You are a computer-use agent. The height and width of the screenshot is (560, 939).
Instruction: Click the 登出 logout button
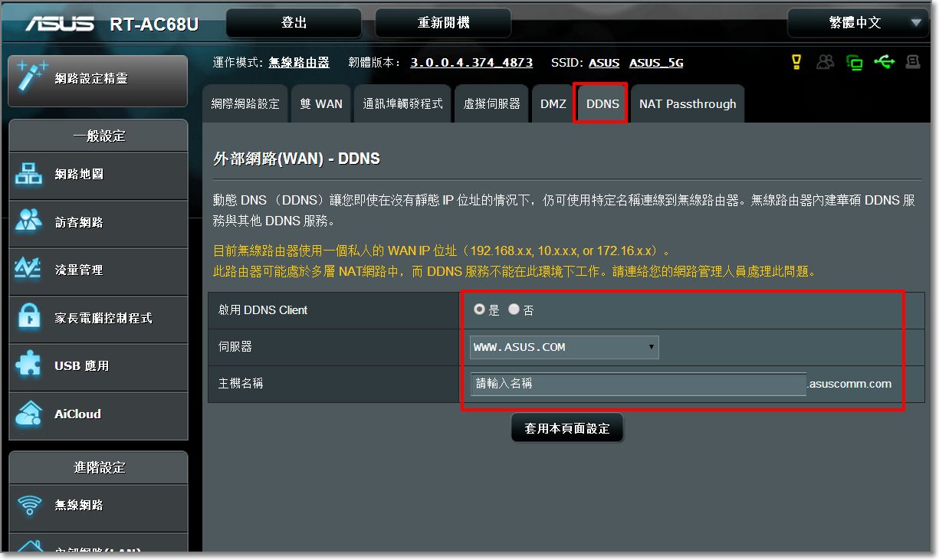tap(294, 23)
